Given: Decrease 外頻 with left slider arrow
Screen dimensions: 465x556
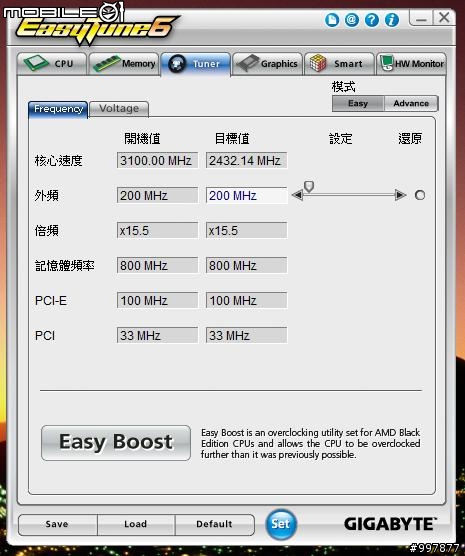Looking at the screenshot, I should [x=297, y=195].
